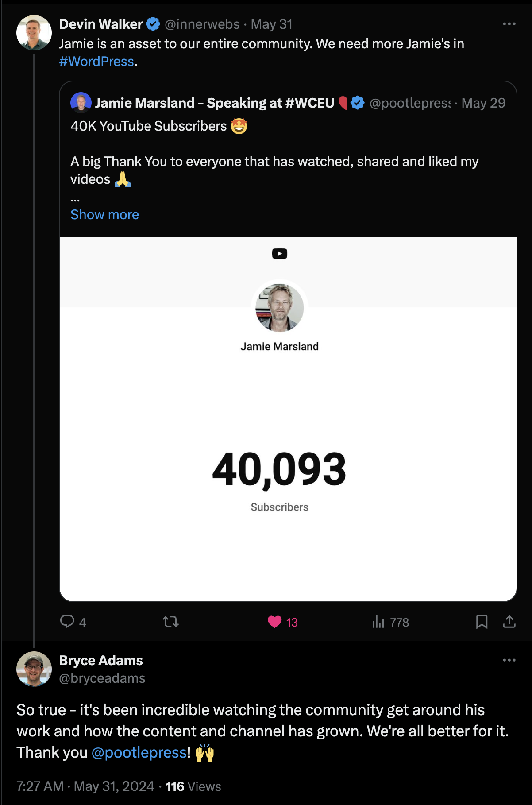Click Jamie Marsland's verified badge in quoted tweet
Image resolution: width=532 pixels, height=805 pixels.
point(358,103)
